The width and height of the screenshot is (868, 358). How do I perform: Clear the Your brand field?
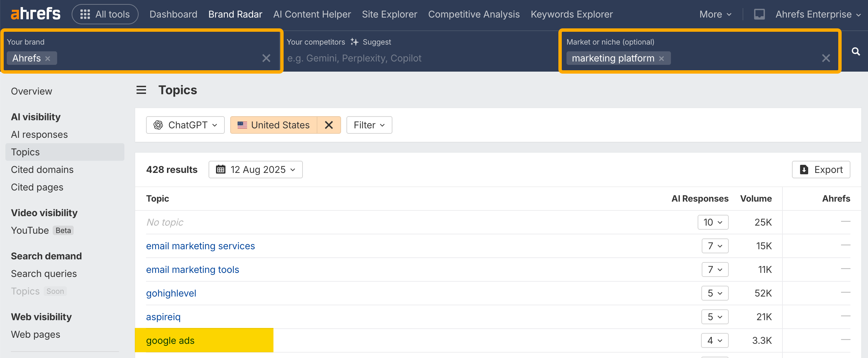click(266, 58)
